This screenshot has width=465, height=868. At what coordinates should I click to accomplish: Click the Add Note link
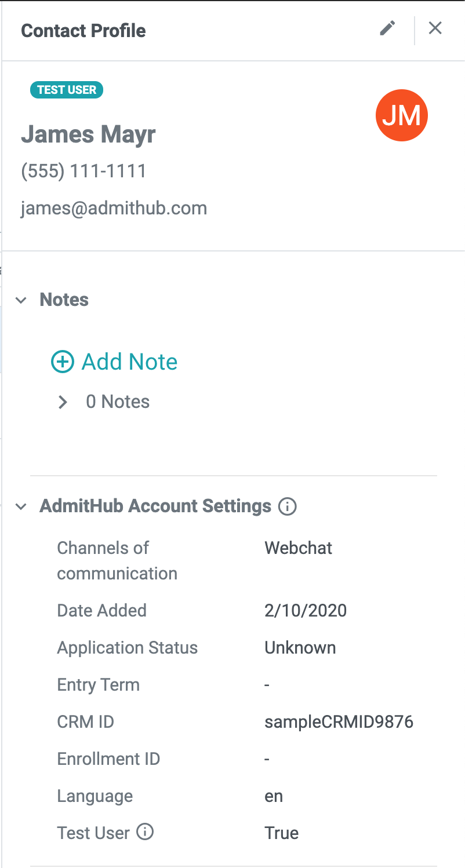[x=129, y=362]
